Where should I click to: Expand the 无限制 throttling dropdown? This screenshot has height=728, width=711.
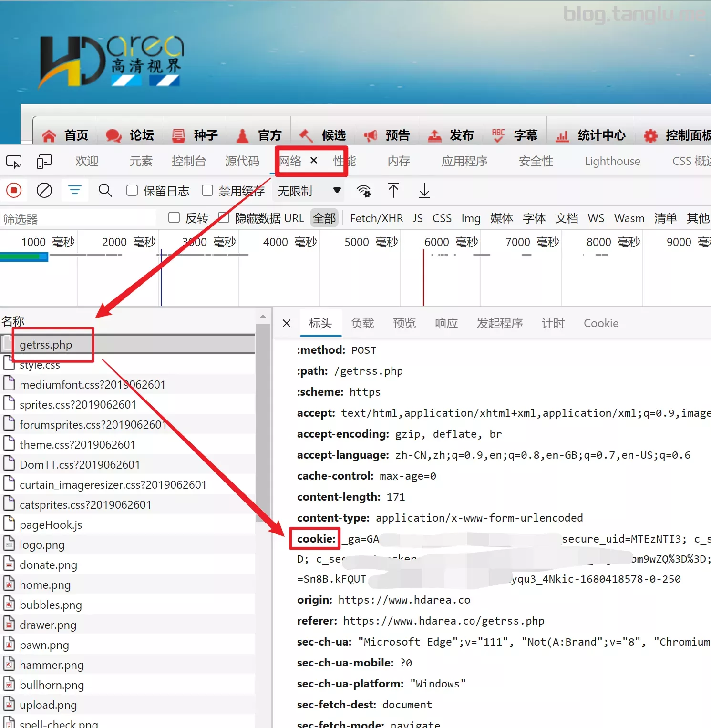(x=309, y=191)
